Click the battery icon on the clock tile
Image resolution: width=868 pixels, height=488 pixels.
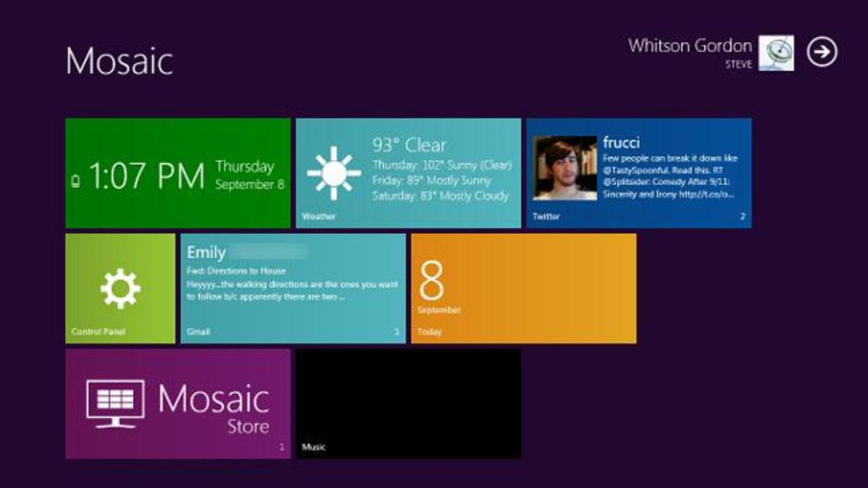(x=77, y=181)
